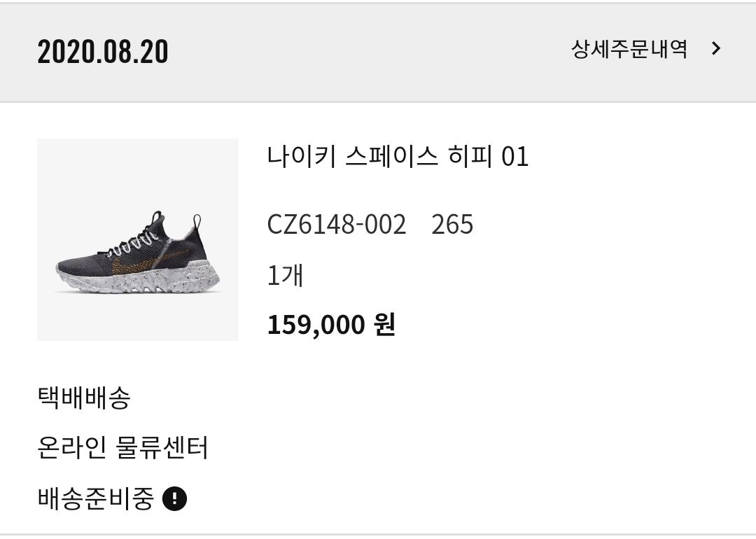
Task: Click the exclamation info icon beside 배송준비중
Action: (174, 499)
